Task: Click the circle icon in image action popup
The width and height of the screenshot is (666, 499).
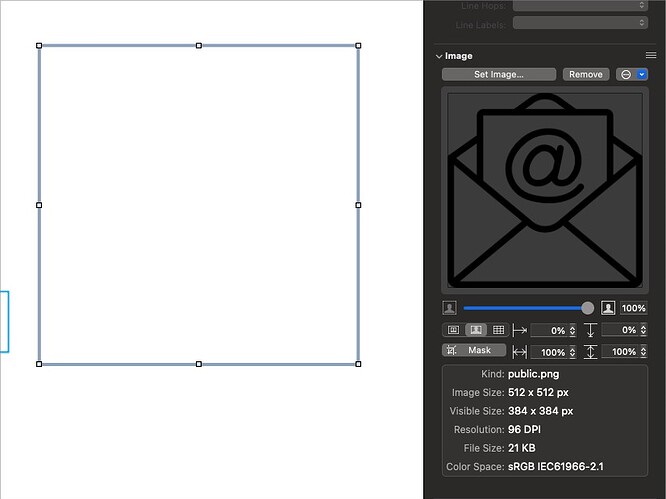Action: (626, 74)
